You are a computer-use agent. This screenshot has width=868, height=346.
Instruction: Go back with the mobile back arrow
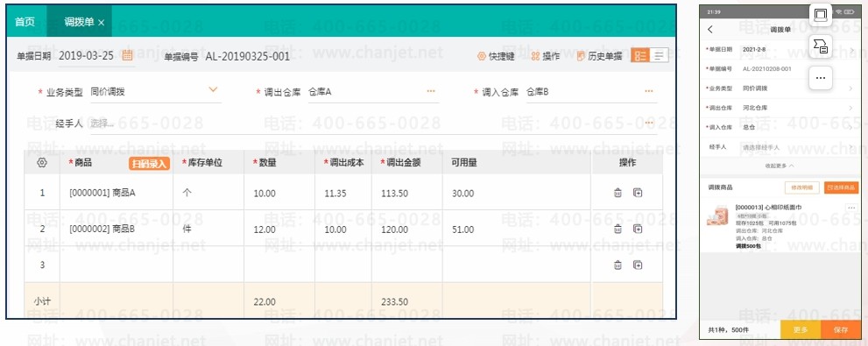tap(710, 29)
